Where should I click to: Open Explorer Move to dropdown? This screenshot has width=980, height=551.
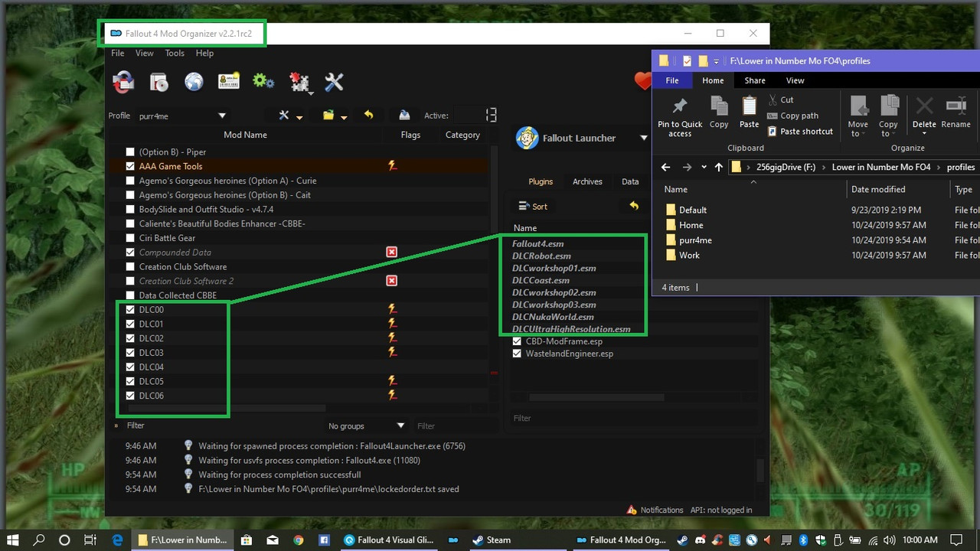click(857, 116)
